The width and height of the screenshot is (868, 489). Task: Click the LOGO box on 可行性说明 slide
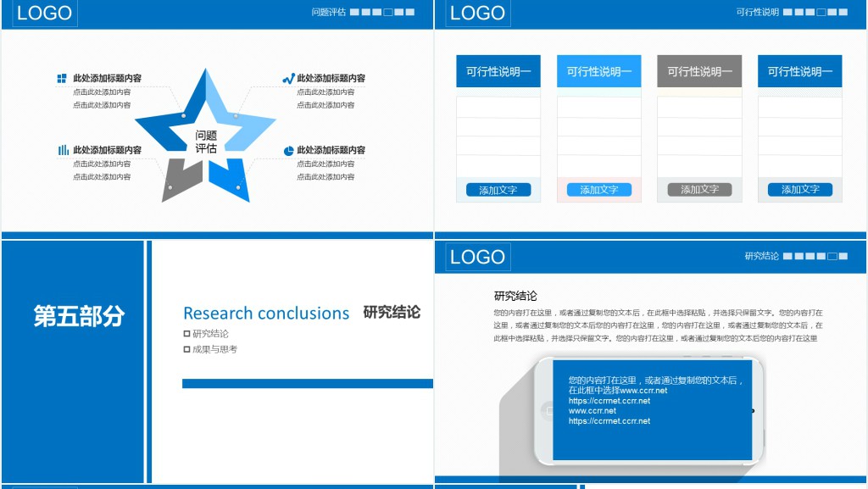pyautogui.click(x=478, y=13)
